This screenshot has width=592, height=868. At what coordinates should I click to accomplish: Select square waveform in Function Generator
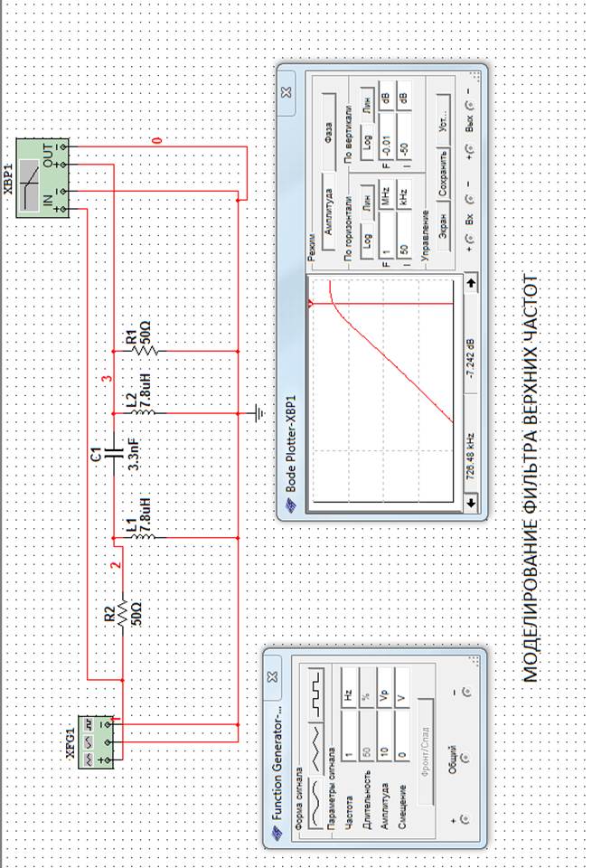coord(316,693)
